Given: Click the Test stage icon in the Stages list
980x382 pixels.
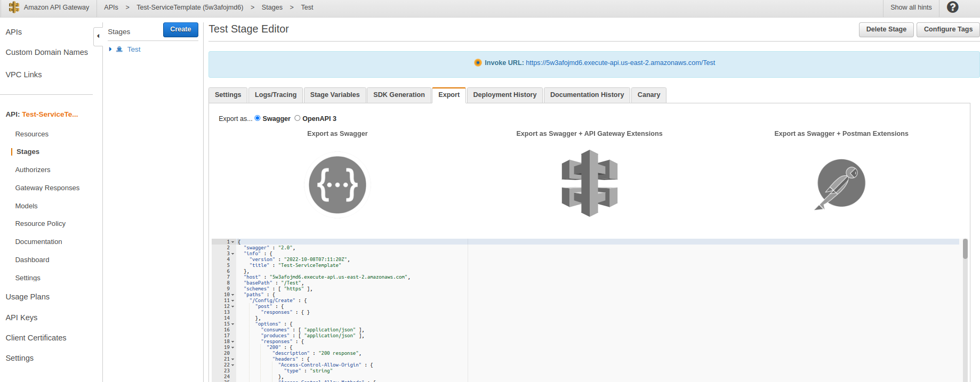Looking at the screenshot, I should pyautogui.click(x=119, y=49).
